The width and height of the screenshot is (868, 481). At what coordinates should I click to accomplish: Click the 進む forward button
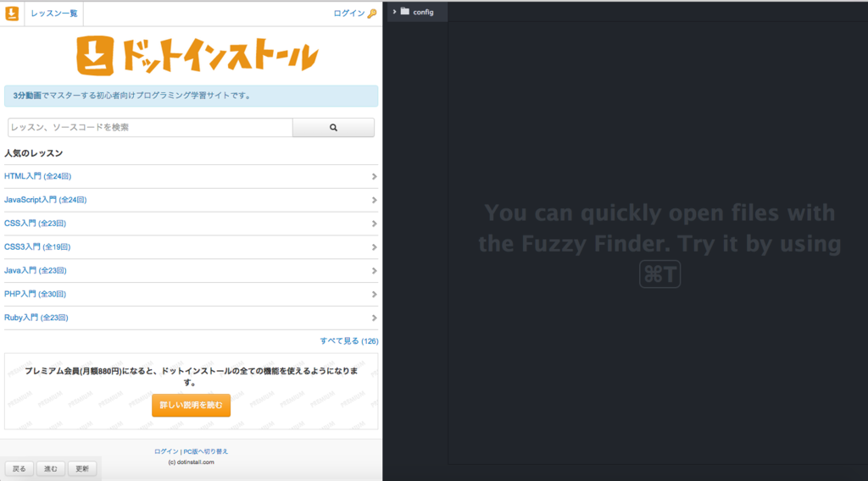point(51,469)
